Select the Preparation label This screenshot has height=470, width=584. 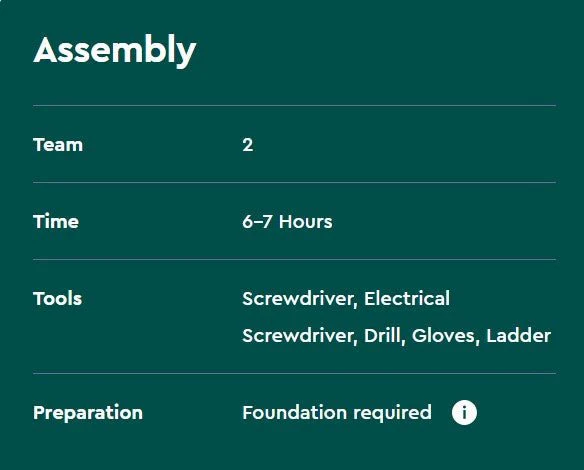pyautogui.click(x=88, y=413)
